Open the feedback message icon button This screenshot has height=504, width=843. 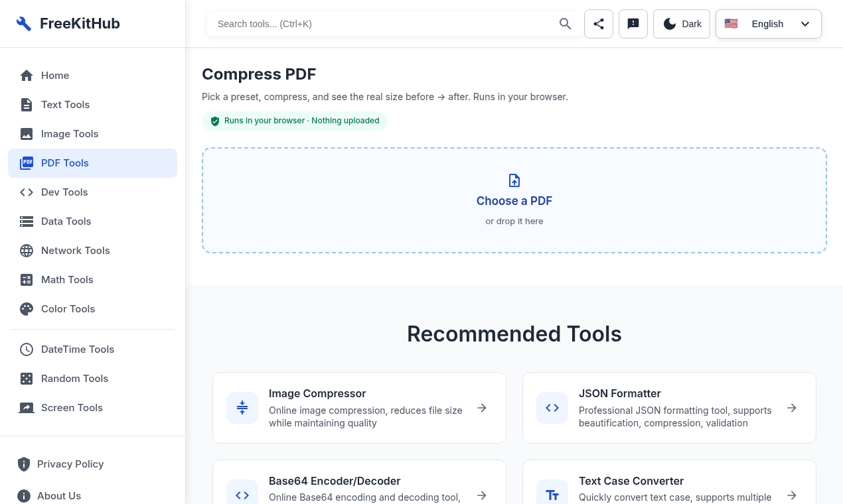(633, 24)
